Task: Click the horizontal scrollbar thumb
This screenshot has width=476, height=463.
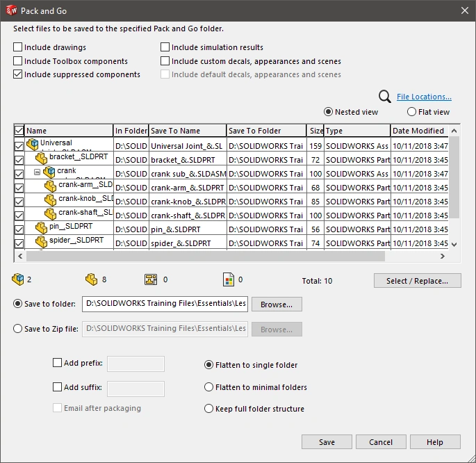Action: (206, 257)
